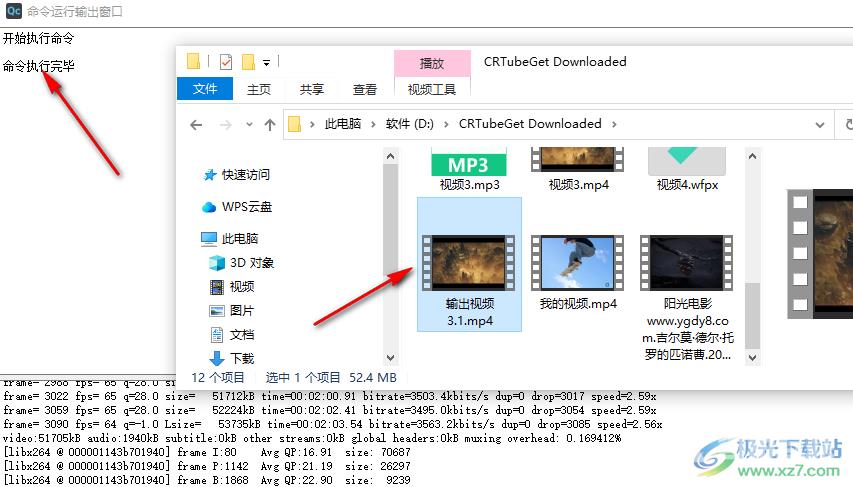Click the video preview in the preview pane
The height and width of the screenshot is (487, 853).
pyautogui.click(x=820, y=253)
